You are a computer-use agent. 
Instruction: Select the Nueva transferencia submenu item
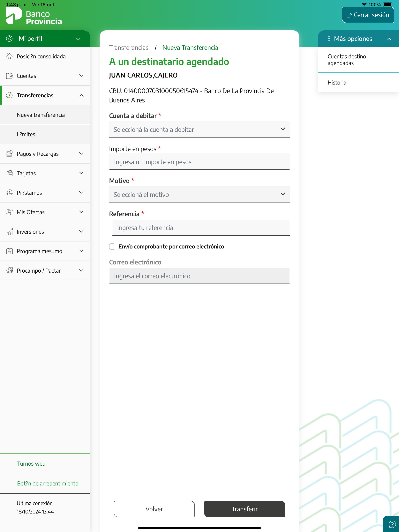coord(41,115)
